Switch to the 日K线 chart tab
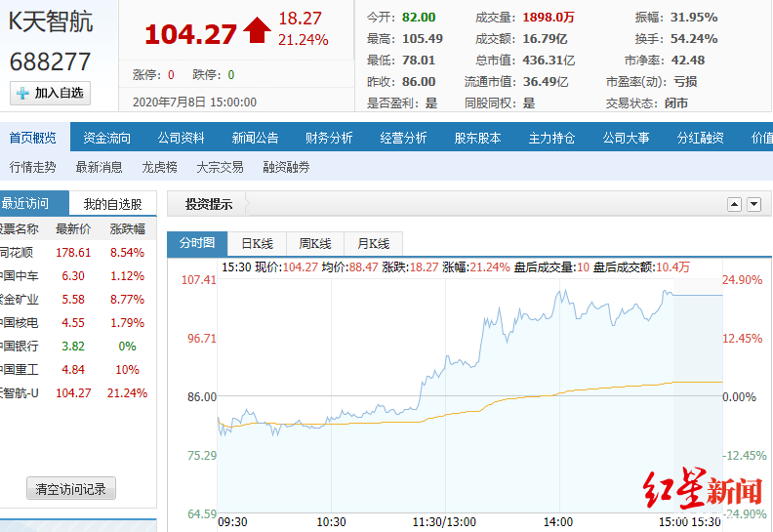 coord(257,244)
